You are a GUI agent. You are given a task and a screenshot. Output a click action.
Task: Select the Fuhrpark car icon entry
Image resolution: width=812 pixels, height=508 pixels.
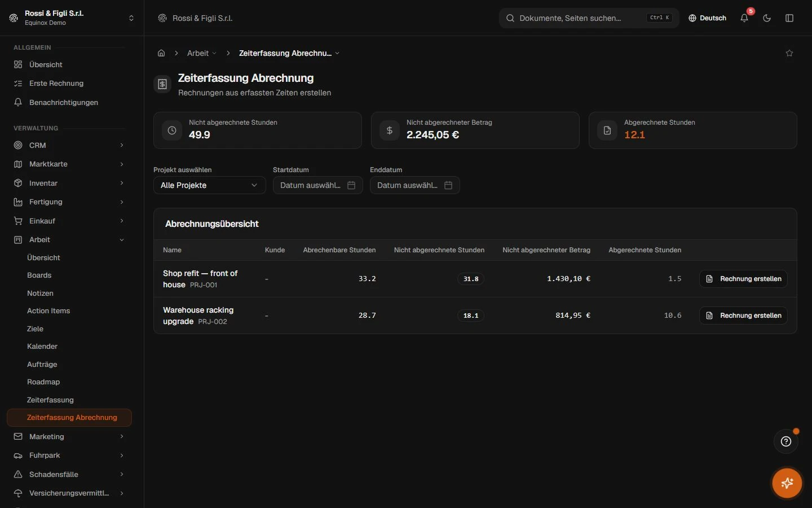(x=18, y=456)
